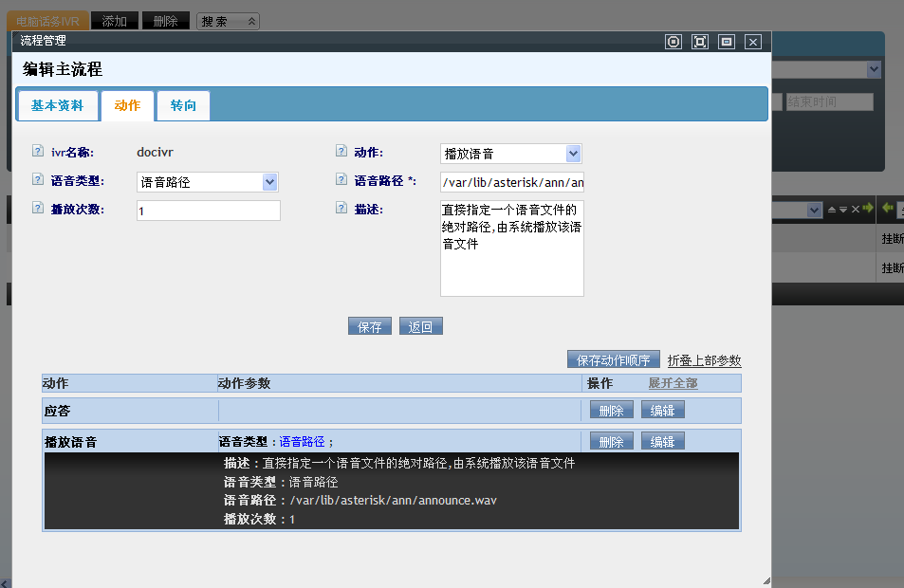Click the 保存动作顺序 button

click(x=613, y=360)
